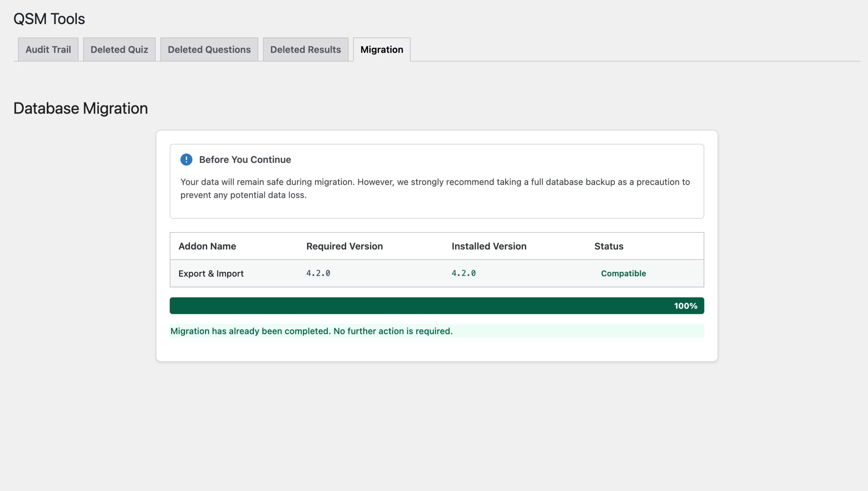Screen dimensions: 868x491
Task: Open the Deleted Quiz tab
Action: tap(119, 49)
